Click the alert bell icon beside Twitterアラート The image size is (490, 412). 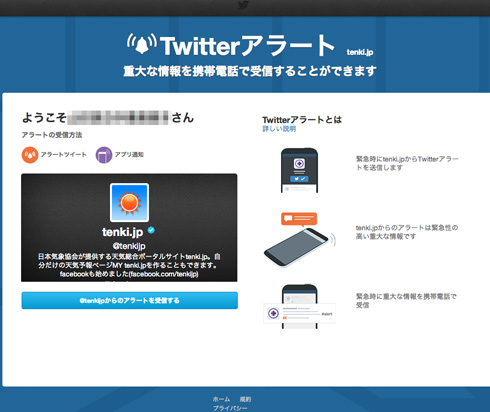tap(142, 44)
